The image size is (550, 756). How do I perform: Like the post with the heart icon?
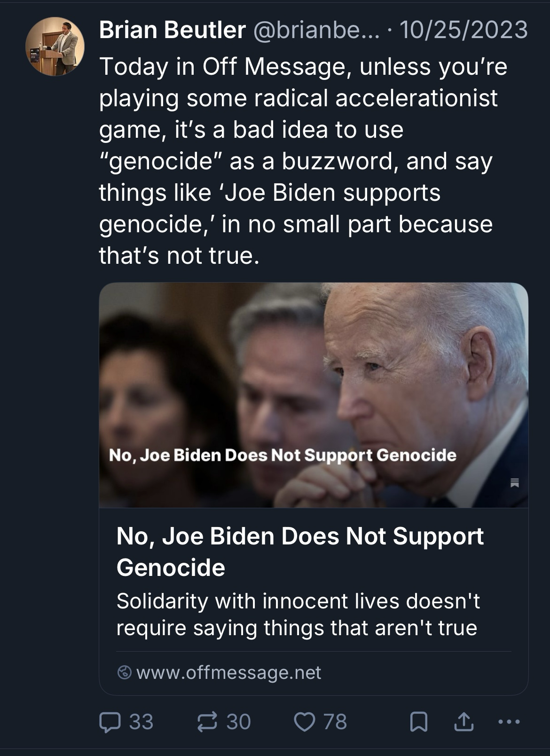pos(304,722)
